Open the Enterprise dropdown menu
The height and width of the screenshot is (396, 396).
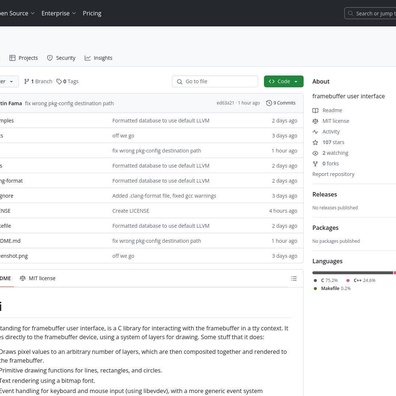[x=58, y=13]
